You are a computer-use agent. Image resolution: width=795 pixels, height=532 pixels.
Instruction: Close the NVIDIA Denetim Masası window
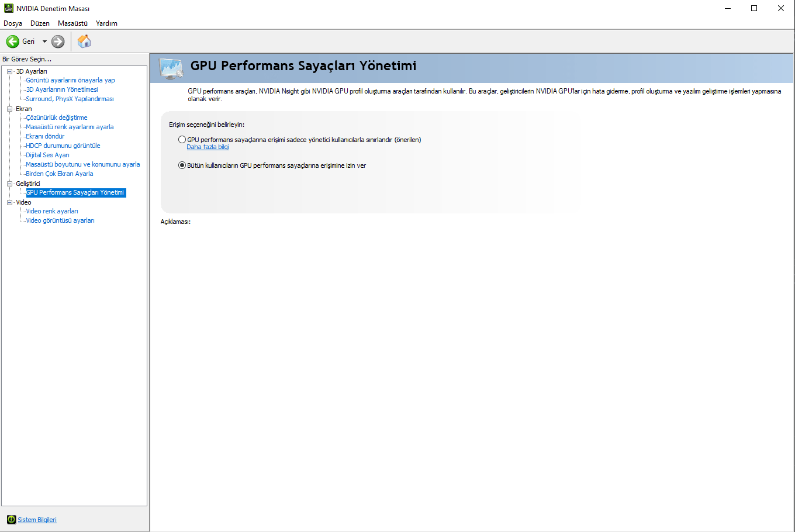[781, 8]
